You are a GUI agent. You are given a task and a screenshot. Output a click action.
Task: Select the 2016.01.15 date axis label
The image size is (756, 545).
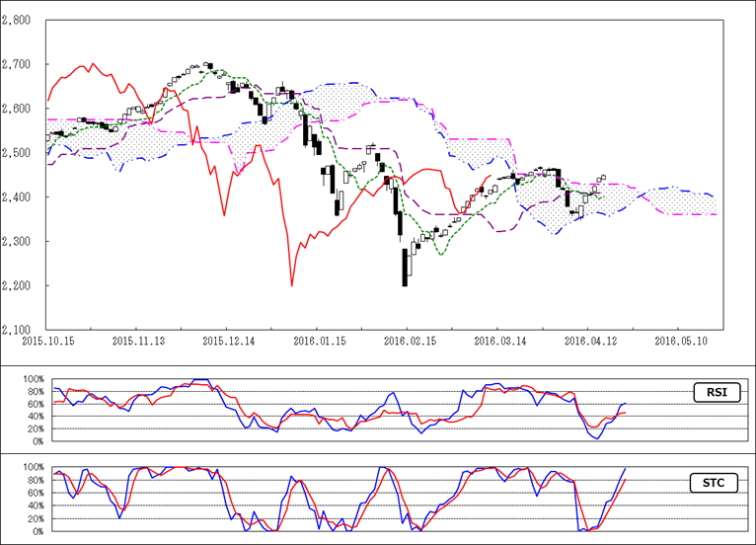(318, 341)
